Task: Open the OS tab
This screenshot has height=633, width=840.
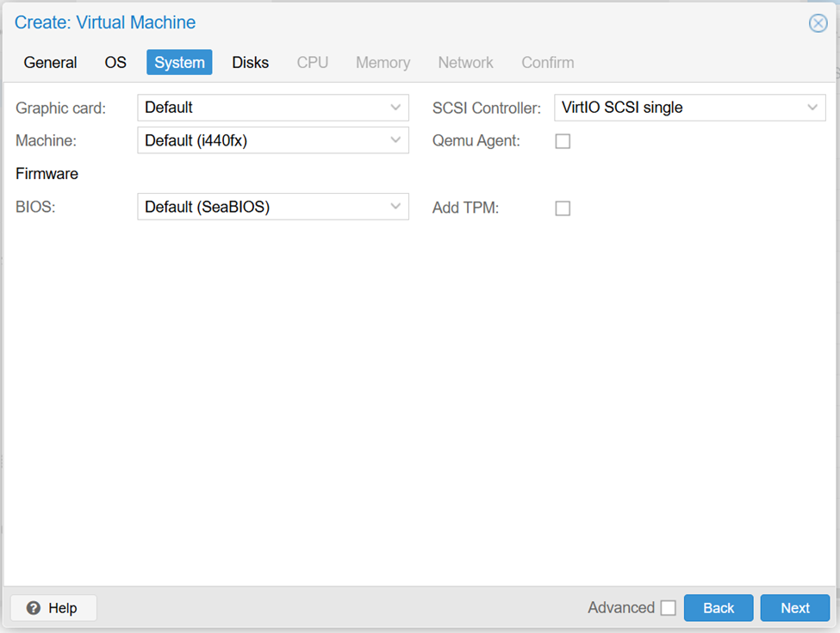Action: [x=115, y=63]
